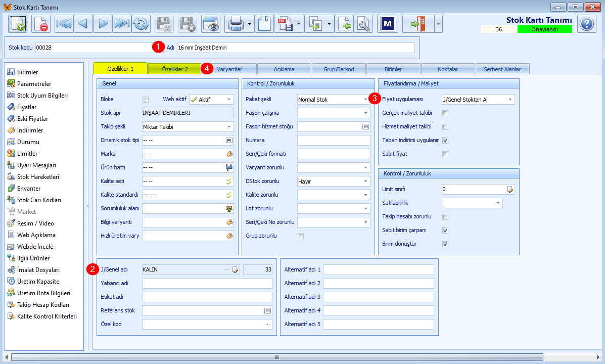
Task: Open the Açıklama tab
Action: click(284, 69)
